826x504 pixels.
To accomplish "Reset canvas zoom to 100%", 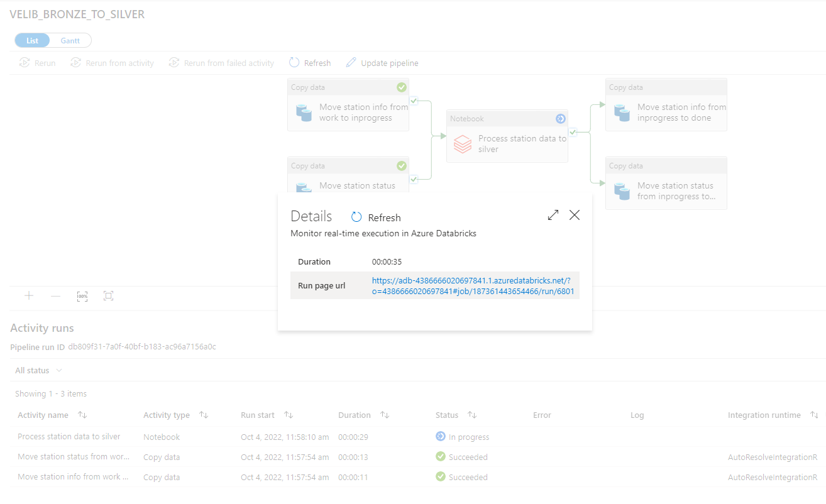I will [x=82, y=296].
